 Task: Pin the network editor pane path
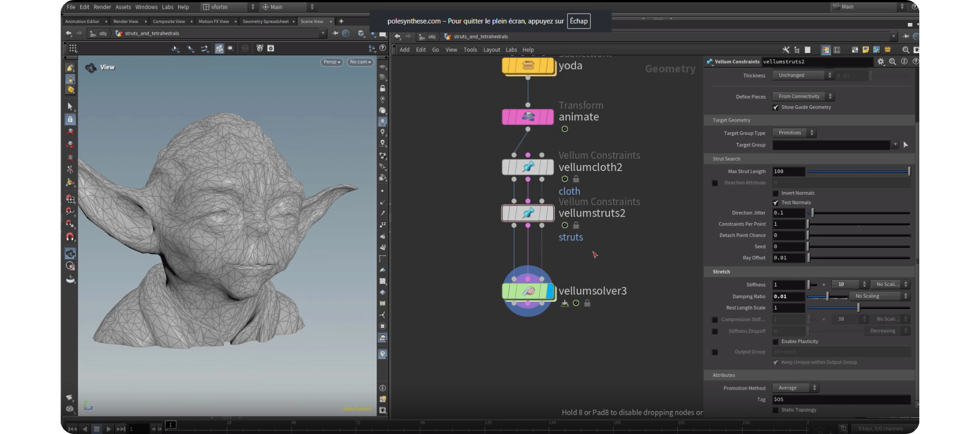[906, 36]
